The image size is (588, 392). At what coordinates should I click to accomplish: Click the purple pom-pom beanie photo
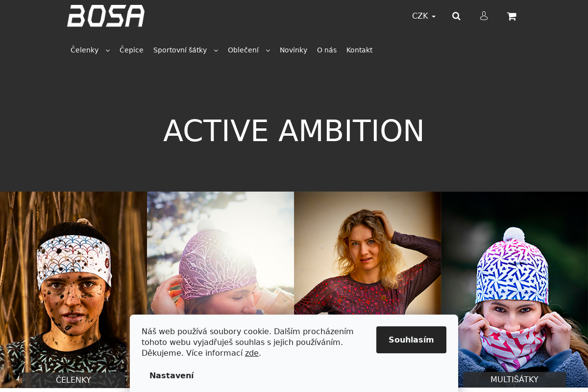coord(220,253)
